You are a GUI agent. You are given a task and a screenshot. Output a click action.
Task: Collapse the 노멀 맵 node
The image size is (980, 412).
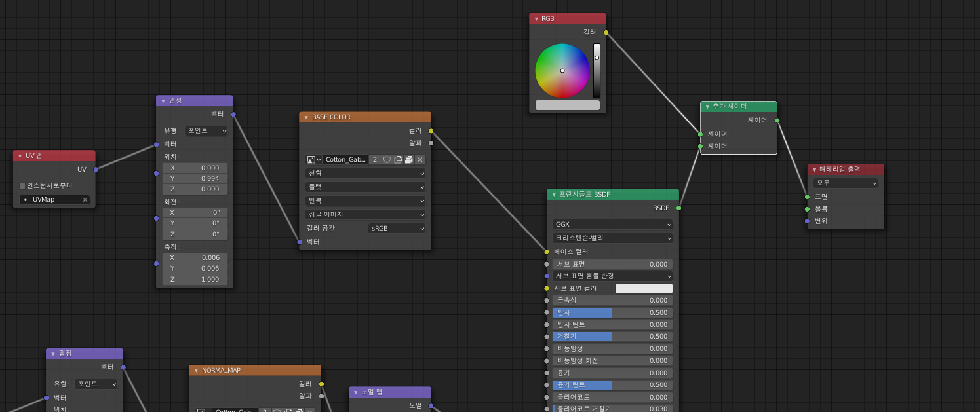[355, 392]
